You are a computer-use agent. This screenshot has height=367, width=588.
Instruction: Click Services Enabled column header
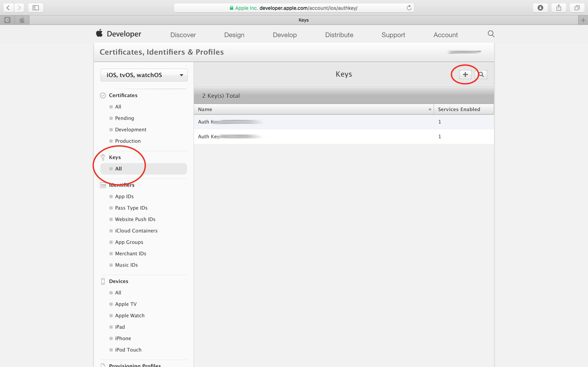(459, 109)
